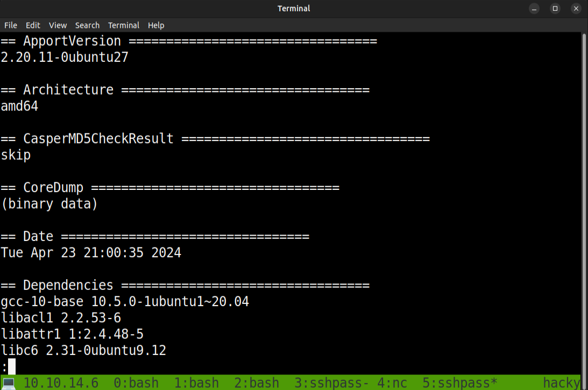Select tmux window 4:nc
The image size is (588, 390).
(x=392, y=383)
